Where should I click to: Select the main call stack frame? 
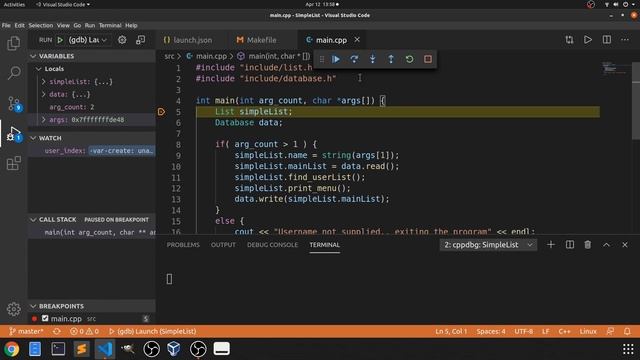[x=91, y=232]
